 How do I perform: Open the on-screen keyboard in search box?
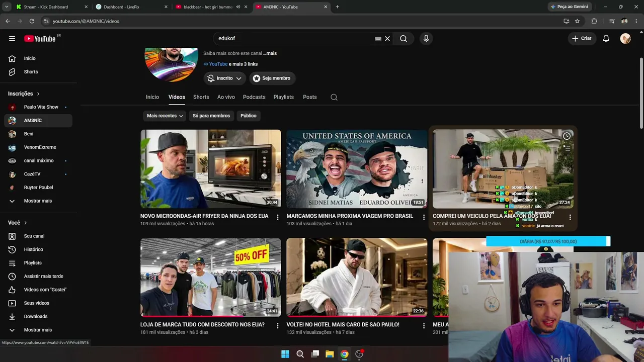[378, 39]
